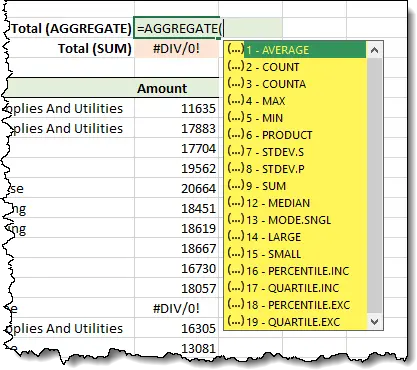This screenshot has height=370, width=417.
Task: Click the (...) icon beside 9 - SUM
Action: tap(235, 185)
